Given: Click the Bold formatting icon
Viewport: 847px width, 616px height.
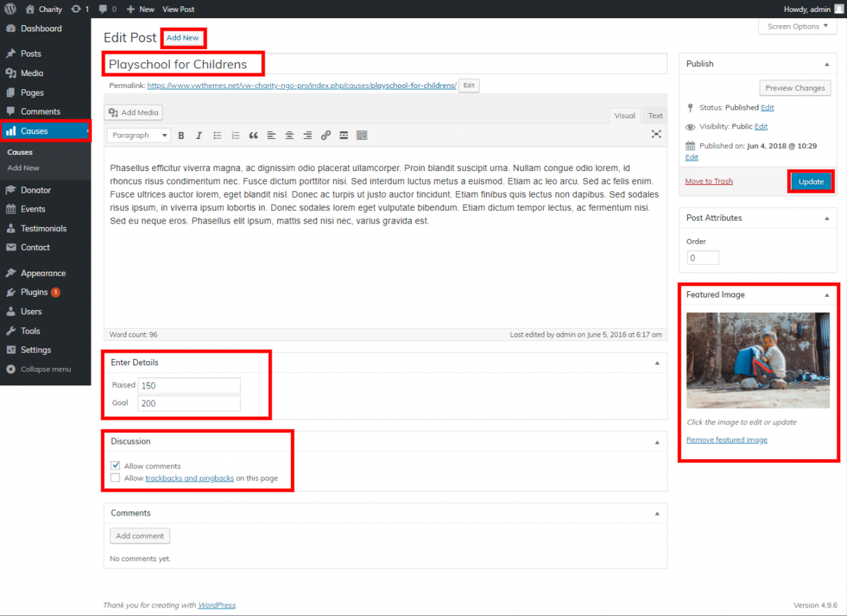Looking at the screenshot, I should (x=181, y=135).
